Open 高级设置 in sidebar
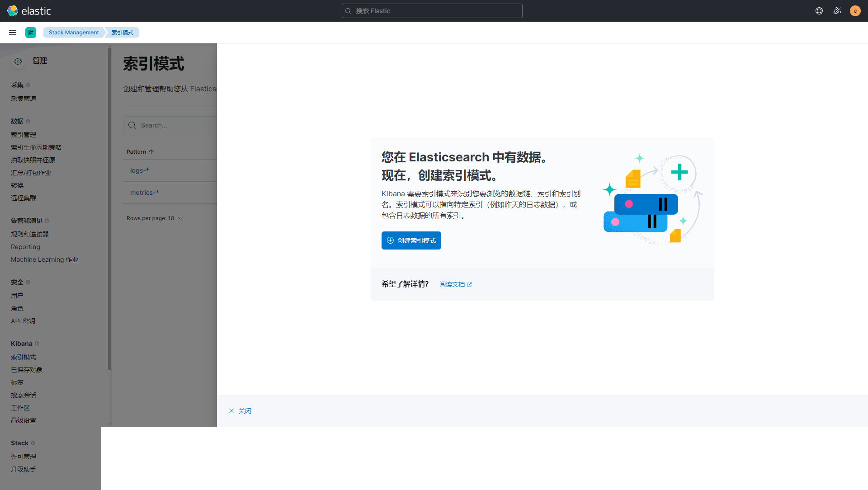Screen dimensions: 868x490 click(x=24, y=420)
